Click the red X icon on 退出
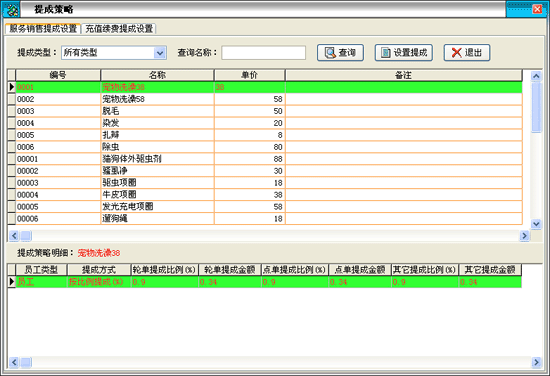Image resolution: width=550 pixels, height=376 pixels. point(456,53)
